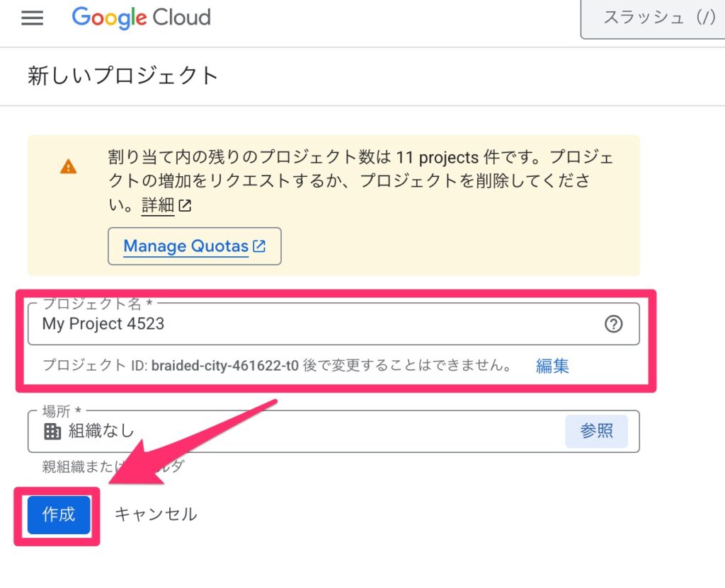Open the Manage Quotas link
The height and width of the screenshot is (588, 725).
coord(194,246)
